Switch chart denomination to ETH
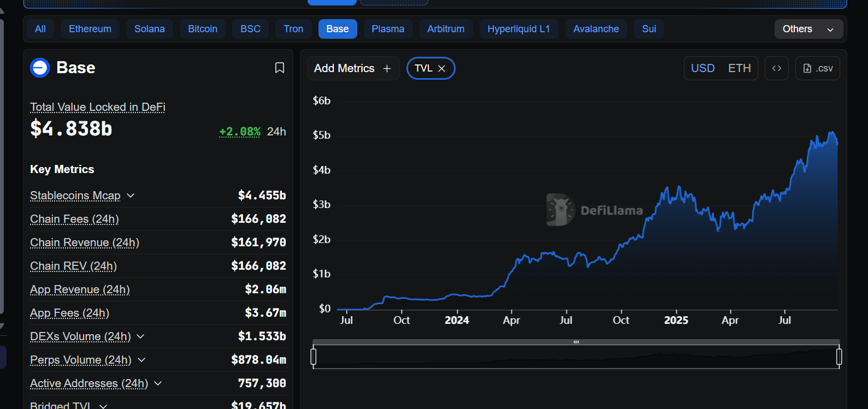This screenshot has height=409, width=868. point(740,68)
